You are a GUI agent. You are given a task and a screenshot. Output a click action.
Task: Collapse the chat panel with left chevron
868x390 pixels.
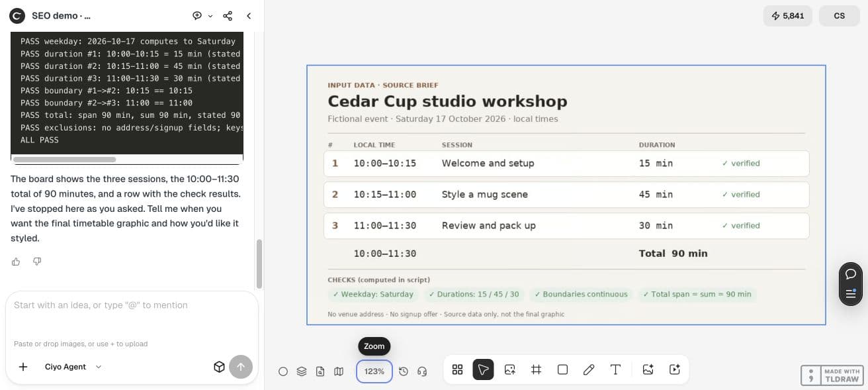tap(249, 15)
